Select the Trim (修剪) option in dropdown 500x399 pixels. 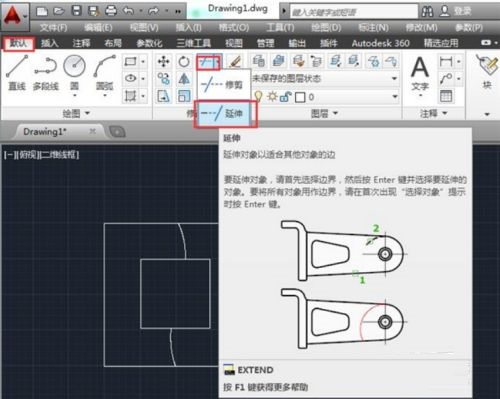(223, 85)
